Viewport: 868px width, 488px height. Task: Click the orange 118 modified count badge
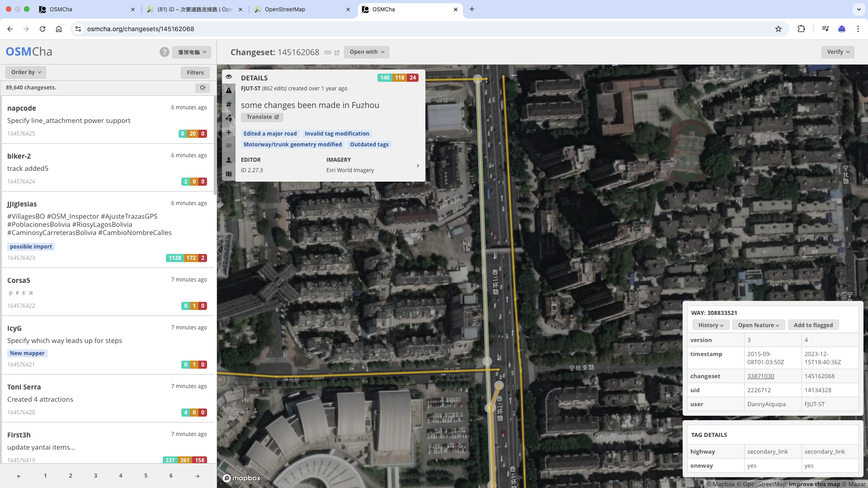point(400,78)
